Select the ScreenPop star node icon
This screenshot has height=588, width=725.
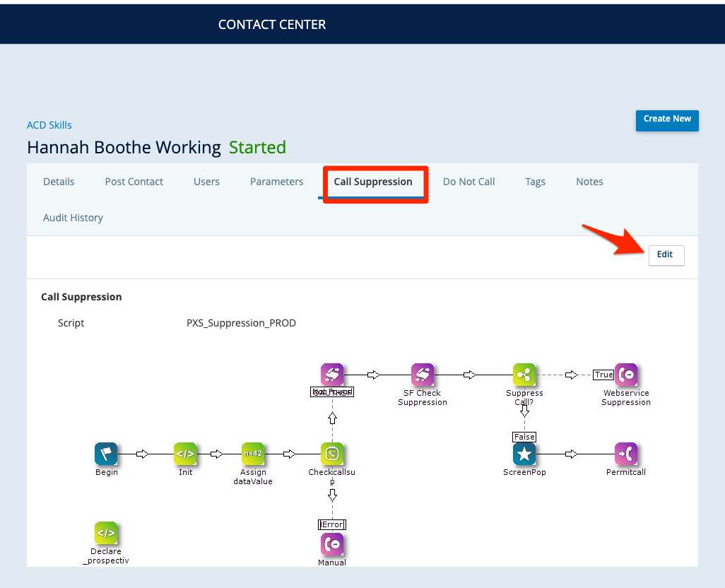click(x=524, y=454)
